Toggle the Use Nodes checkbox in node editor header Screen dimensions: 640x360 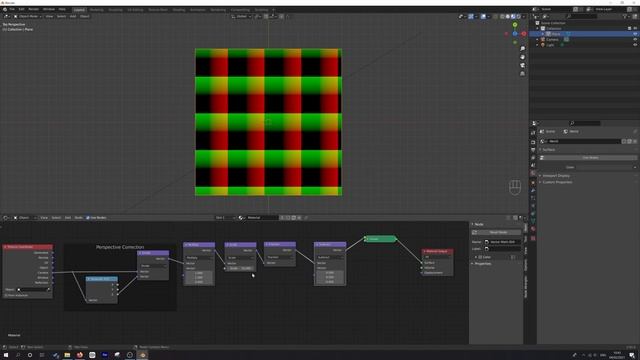(88, 218)
